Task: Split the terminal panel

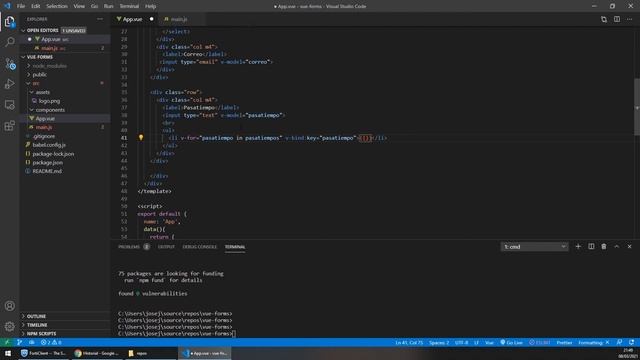Action: pos(591,247)
